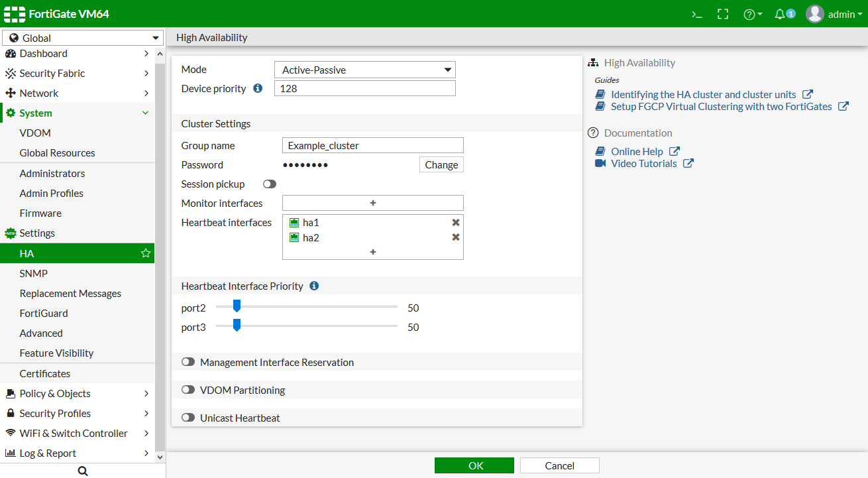Remove ha2 heartbeat interface
The image size is (868, 478).
[x=456, y=237]
